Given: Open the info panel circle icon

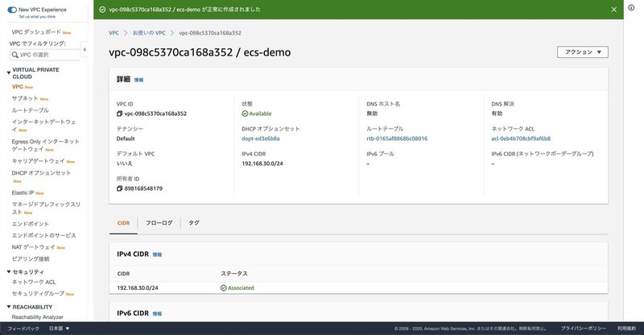Looking at the screenshot, I should coord(631,7).
